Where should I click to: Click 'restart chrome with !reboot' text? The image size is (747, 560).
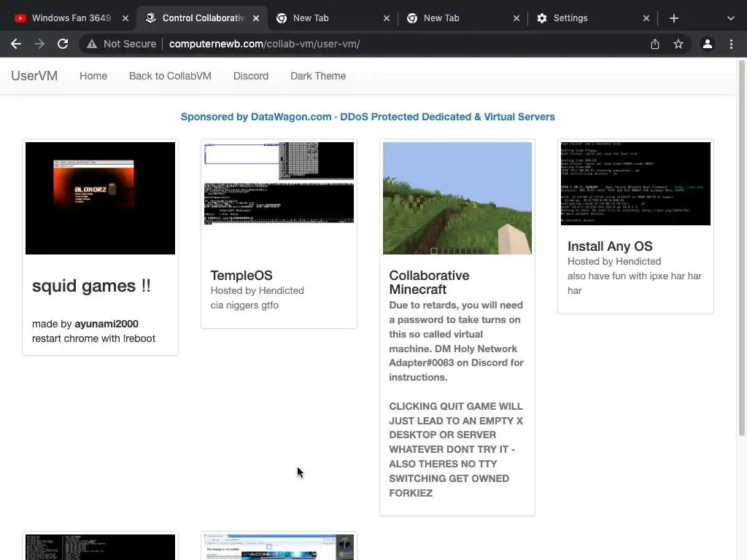pos(93,338)
